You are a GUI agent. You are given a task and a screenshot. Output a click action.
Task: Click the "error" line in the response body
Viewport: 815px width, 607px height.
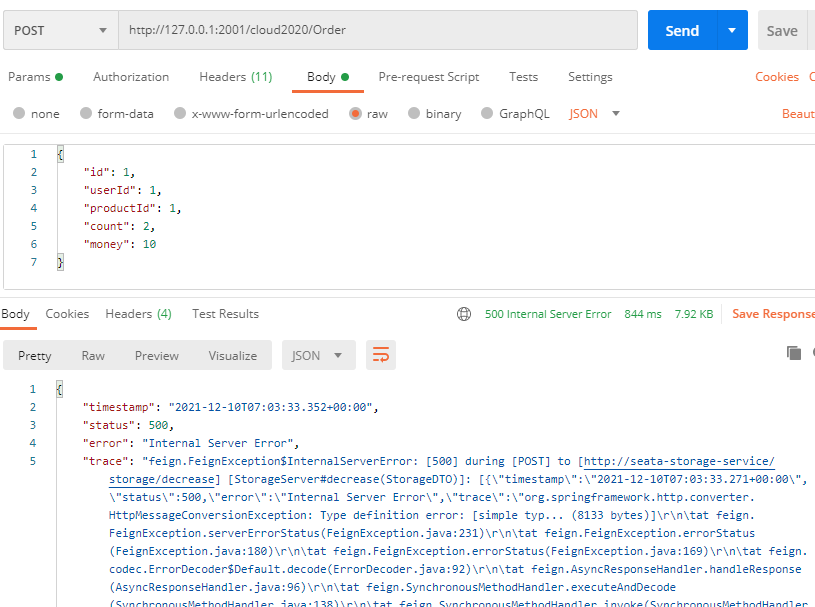191,443
